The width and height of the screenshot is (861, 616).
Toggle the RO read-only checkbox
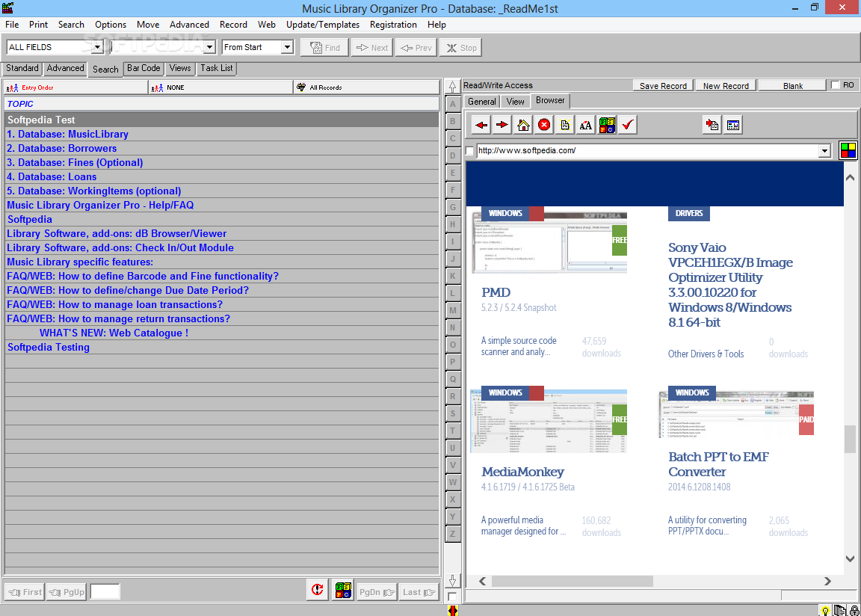835,85
